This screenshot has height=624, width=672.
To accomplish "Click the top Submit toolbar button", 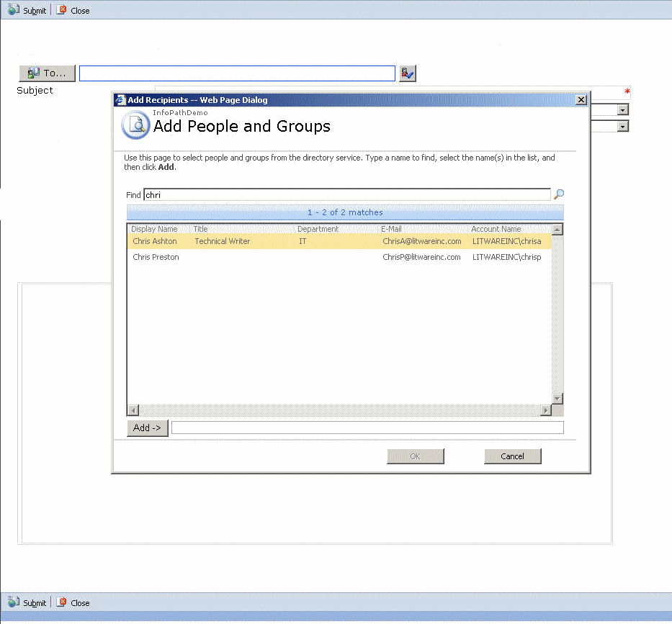I will pyautogui.click(x=27, y=11).
